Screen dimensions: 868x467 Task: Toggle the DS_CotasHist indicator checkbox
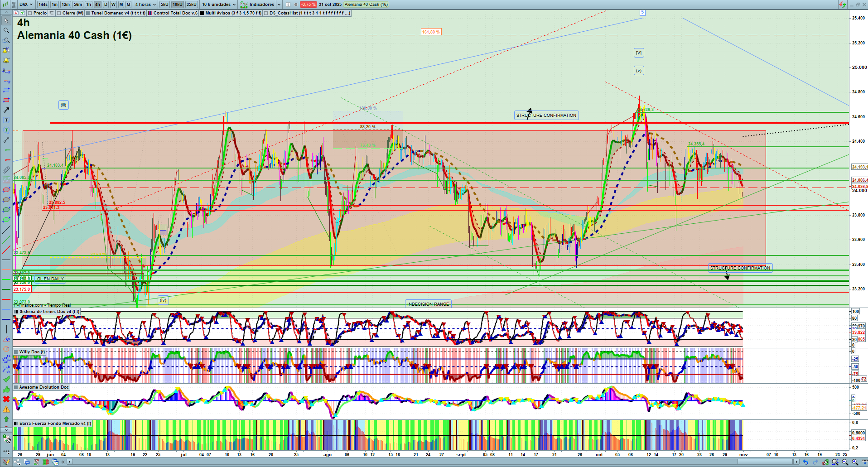point(266,13)
